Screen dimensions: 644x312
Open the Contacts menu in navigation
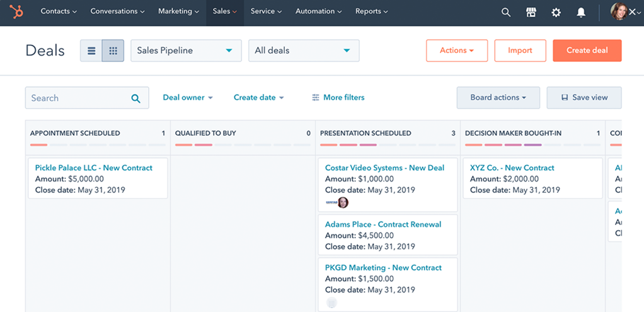click(59, 11)
